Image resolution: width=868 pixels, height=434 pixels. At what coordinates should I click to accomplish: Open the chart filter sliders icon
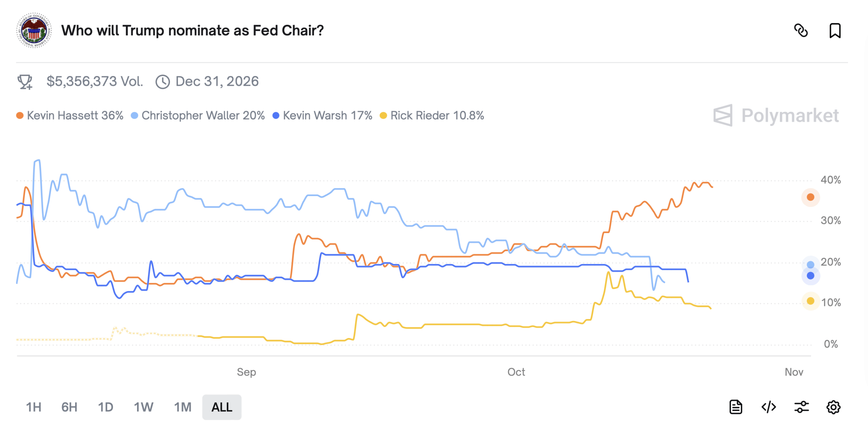pos(802,407)
